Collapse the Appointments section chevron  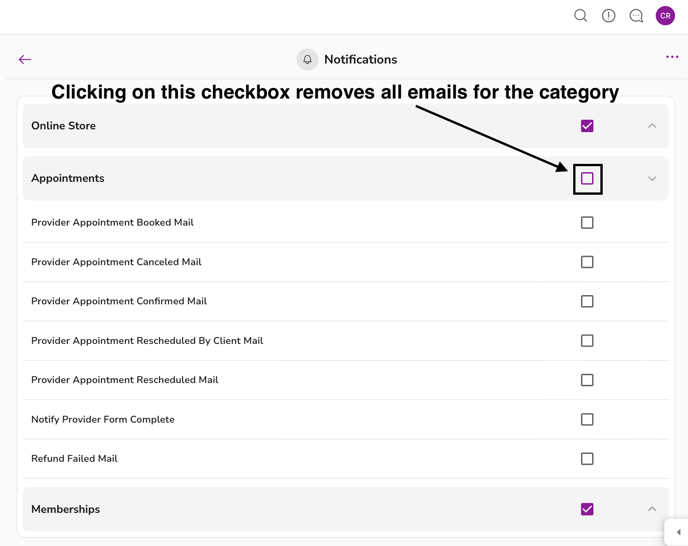pos(652,179)
